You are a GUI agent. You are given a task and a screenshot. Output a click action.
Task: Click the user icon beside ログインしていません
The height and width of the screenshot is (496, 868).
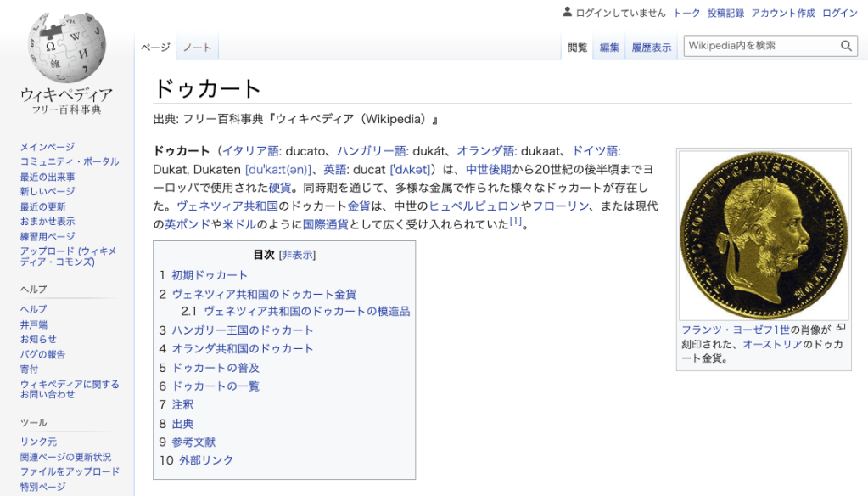point(568,13)
